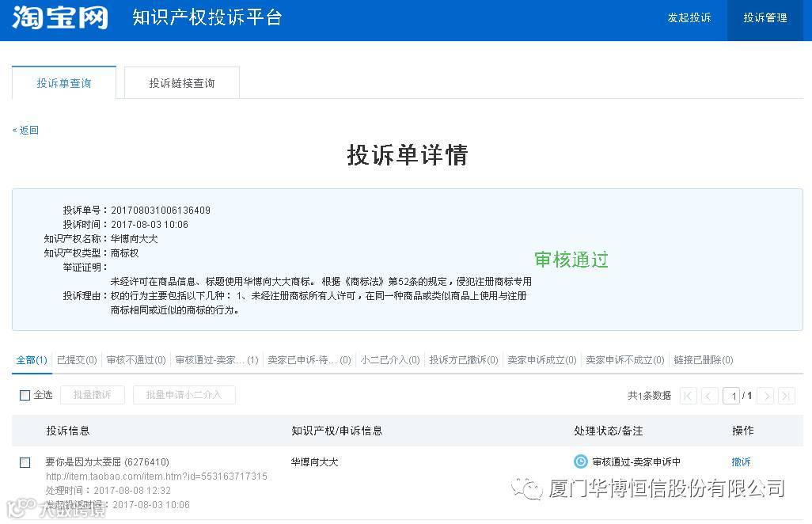
Task: Check the row checkbox for 要你是因为太委屈
Action: pyautogui.click(x=25, y=462)
